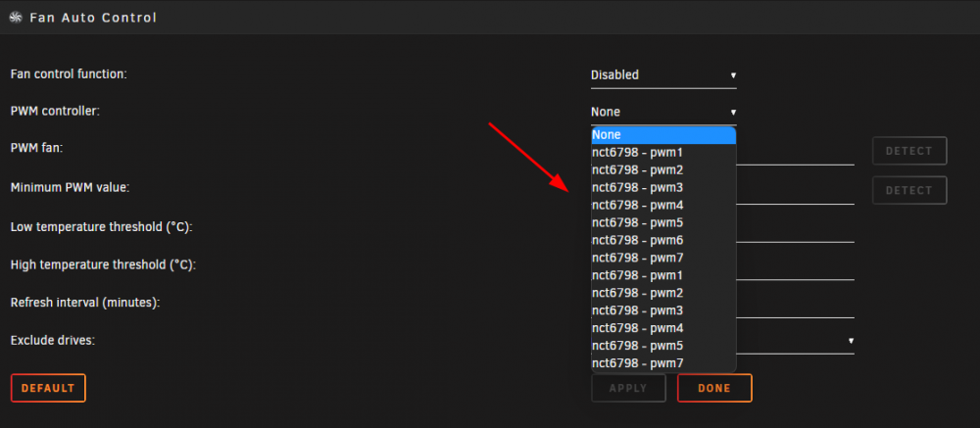Click DETECT button beside PWM fan
Screen dimensions: 980x428
(x=909, y=151)
